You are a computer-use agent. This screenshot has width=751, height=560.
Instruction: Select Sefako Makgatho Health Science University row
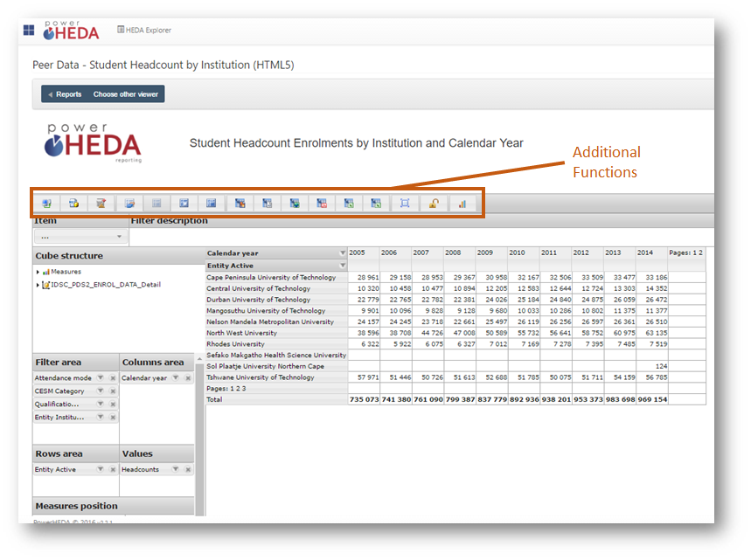(276, 356)
